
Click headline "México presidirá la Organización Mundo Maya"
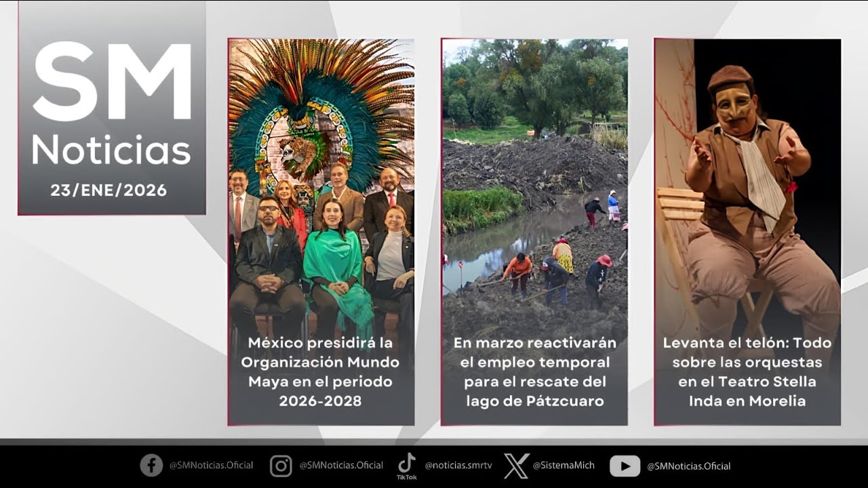[x=321, y=371]
